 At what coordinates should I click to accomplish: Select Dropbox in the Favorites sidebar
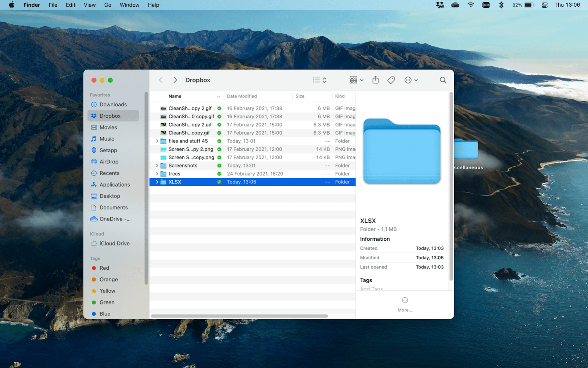(x=113, y=116)
